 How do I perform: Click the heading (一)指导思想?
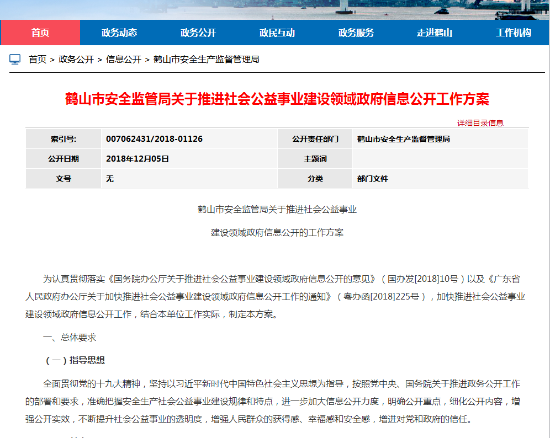(x=75, y=360)
